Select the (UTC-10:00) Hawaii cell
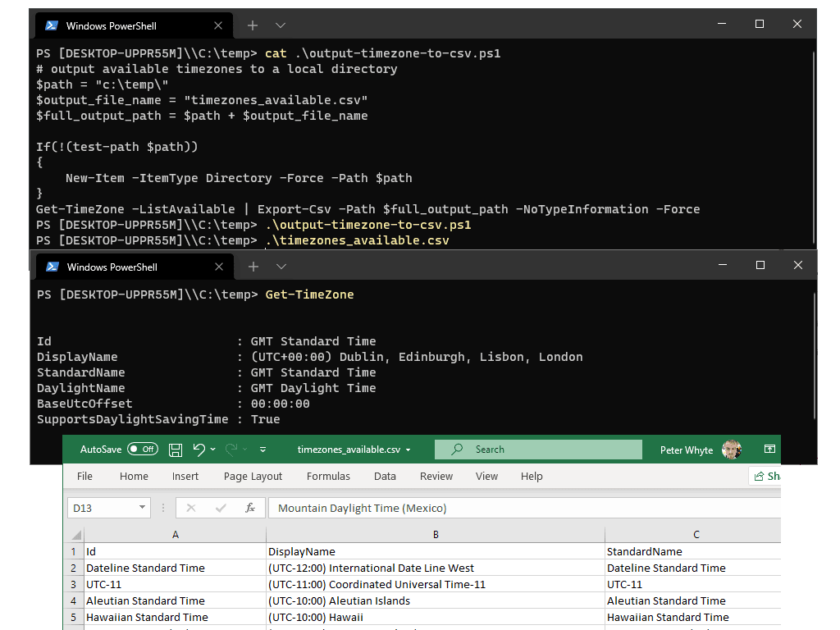The width and height of the screenshot is (840, 630). click(x=436, y=617)
